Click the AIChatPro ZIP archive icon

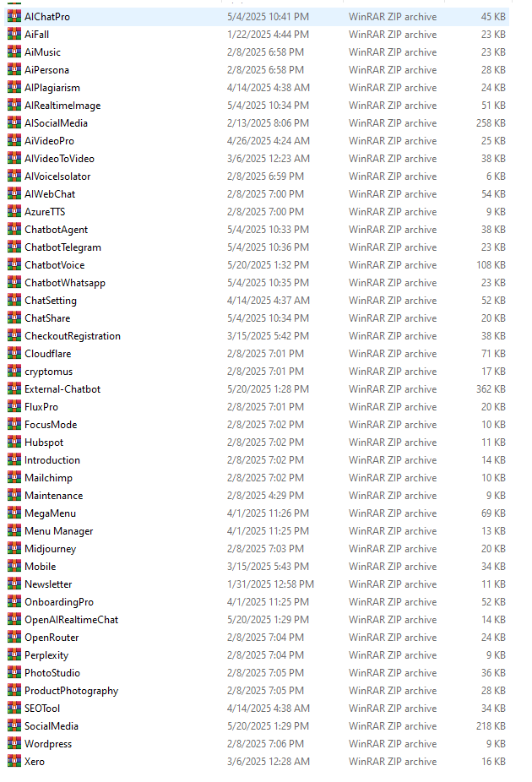tap(14, 16)
